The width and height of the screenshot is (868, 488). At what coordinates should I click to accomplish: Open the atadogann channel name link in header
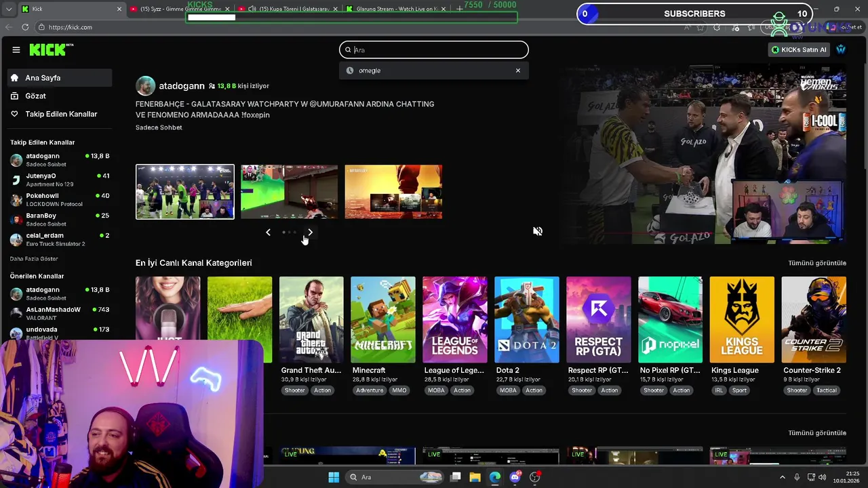tap(182, 86)
